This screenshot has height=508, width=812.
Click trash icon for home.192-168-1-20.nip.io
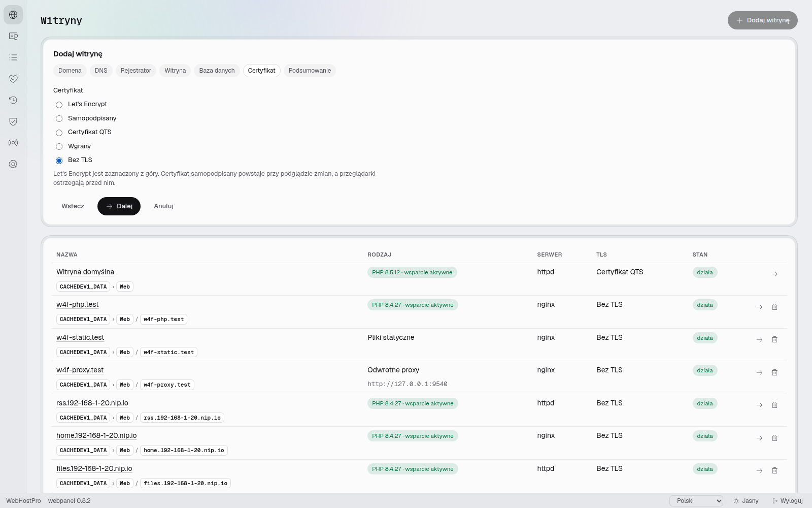click(774, 438)
